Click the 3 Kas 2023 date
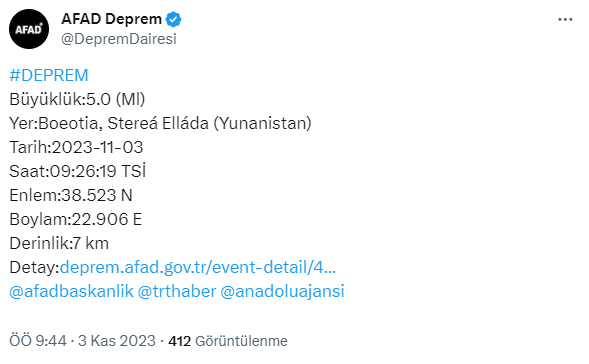Image resolution: width=589 pixels, height=364 pixels. 117,341
